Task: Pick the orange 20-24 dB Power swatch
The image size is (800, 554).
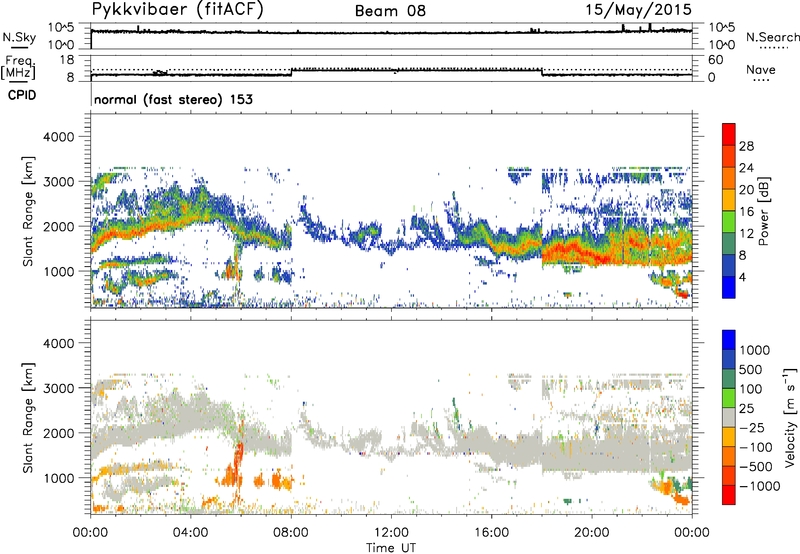Action: [729, 178]
